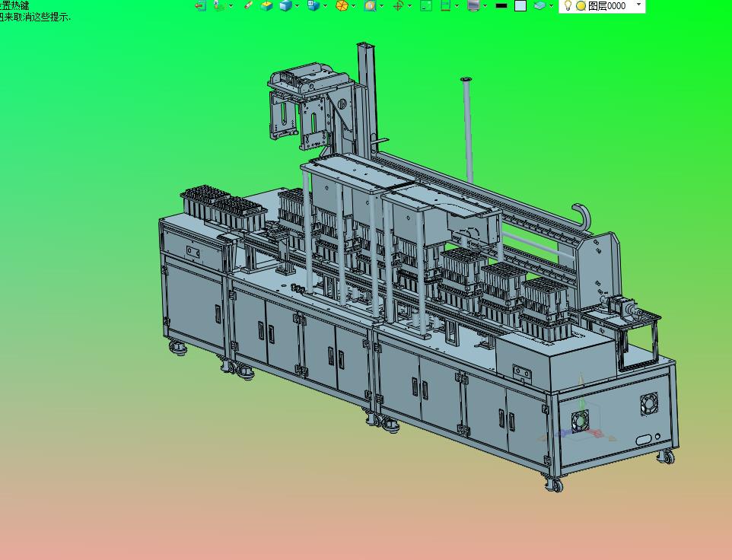732x560 pixels.
Task: Open dropdown beside cube-with-sheet icon
Action: pyautogui.click(x=325, y=6)
